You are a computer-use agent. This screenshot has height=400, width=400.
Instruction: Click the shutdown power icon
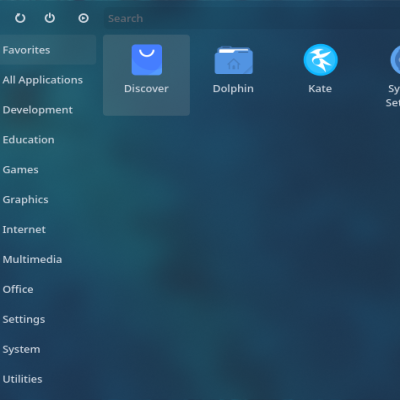tap(50, 18)
